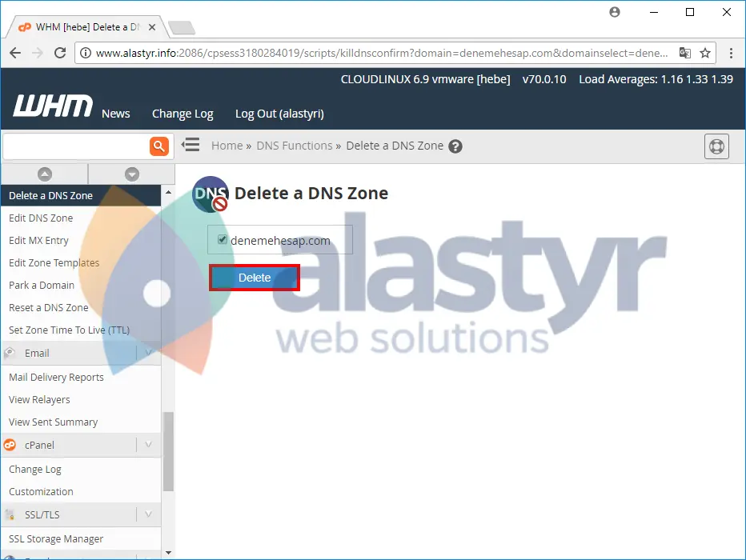Click the News link in header
The image size is (746, 560).
(x=115, y=114)
